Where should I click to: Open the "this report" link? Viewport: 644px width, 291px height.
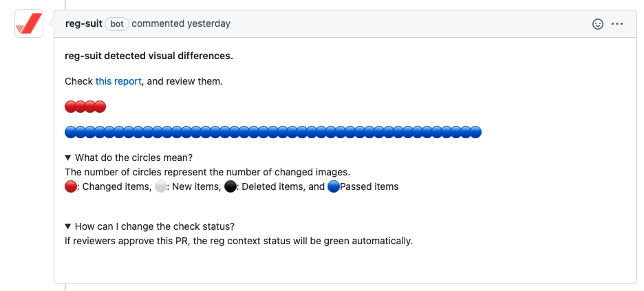coord(119,81)
